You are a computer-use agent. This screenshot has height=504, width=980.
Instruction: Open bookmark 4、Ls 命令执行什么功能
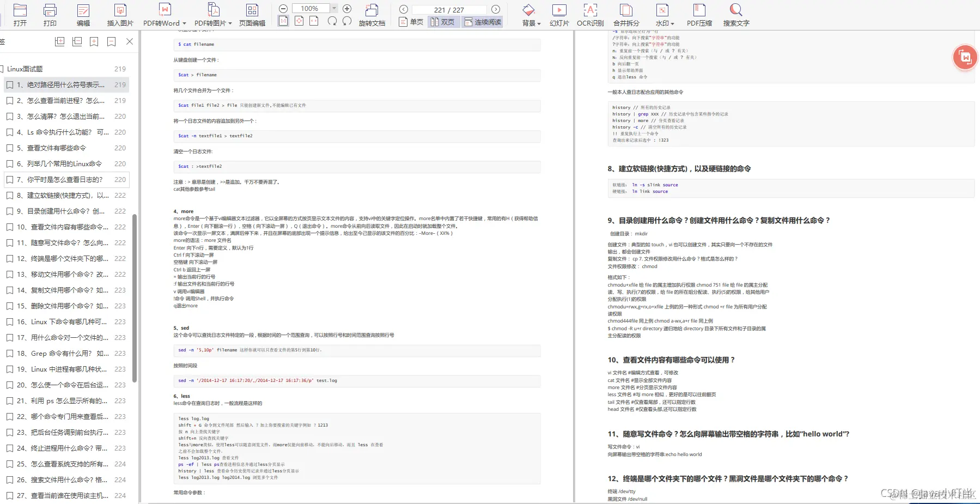(66, 132)
